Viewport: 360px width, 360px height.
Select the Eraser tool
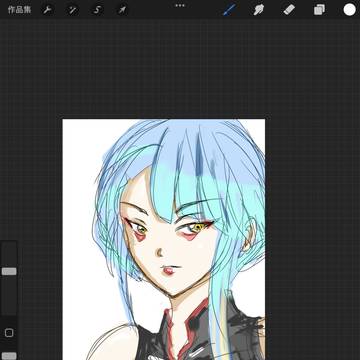coord(289,10)
